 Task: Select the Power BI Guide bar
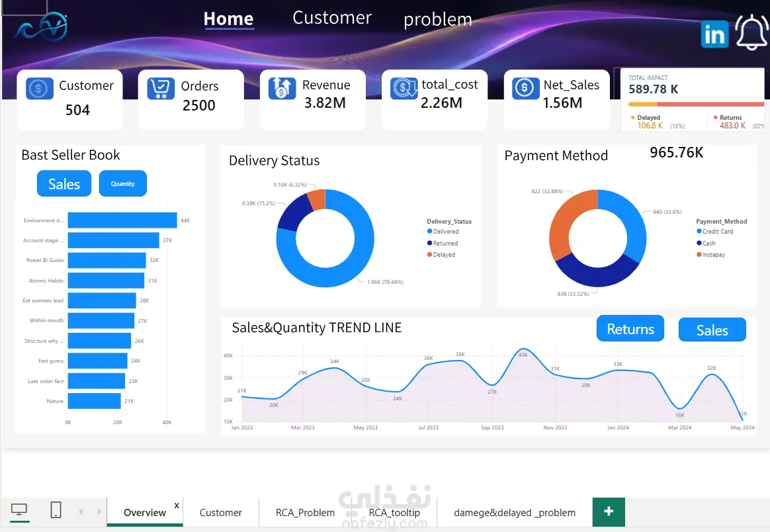[x=107, y=260]
